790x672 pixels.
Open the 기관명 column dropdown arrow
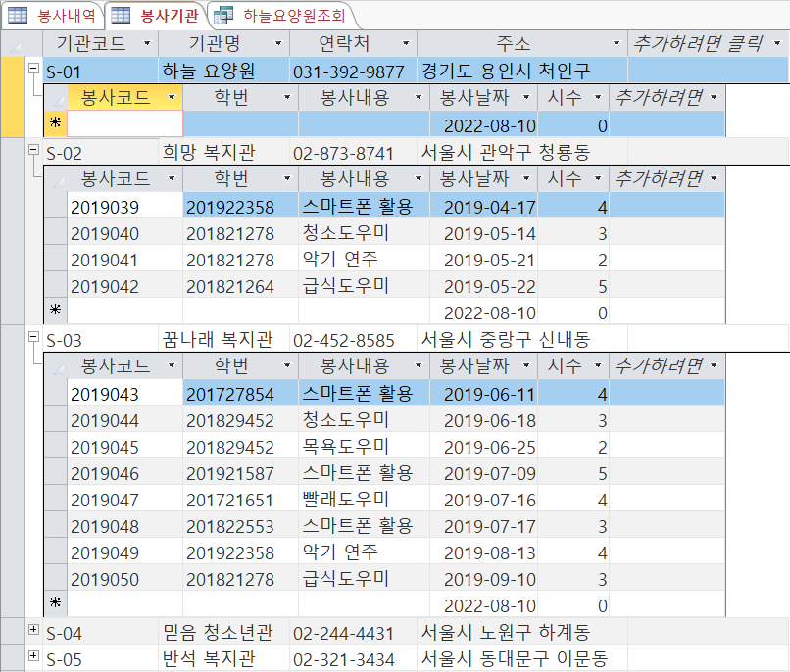click(277, 44)
